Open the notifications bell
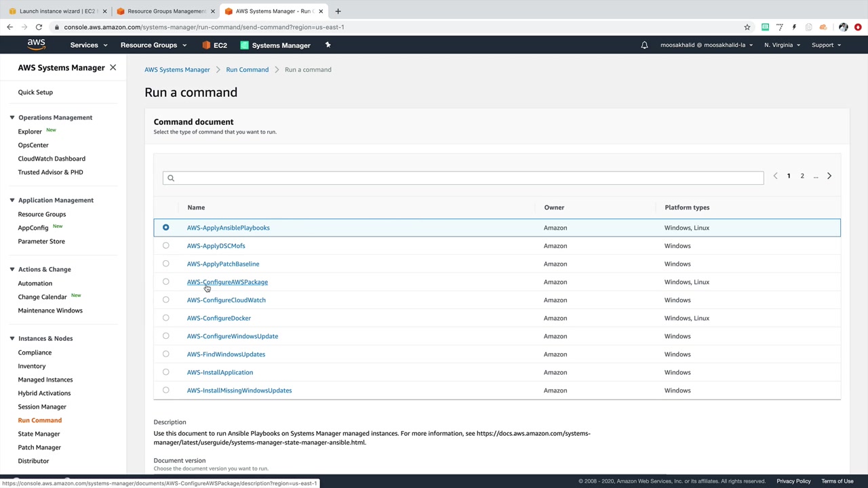 coord(644,45)
